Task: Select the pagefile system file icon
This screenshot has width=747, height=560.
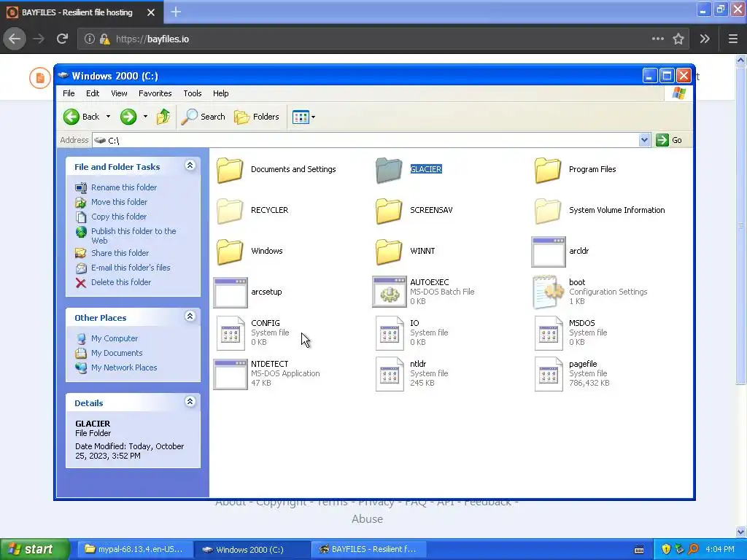Action: (x=549, y=374)
